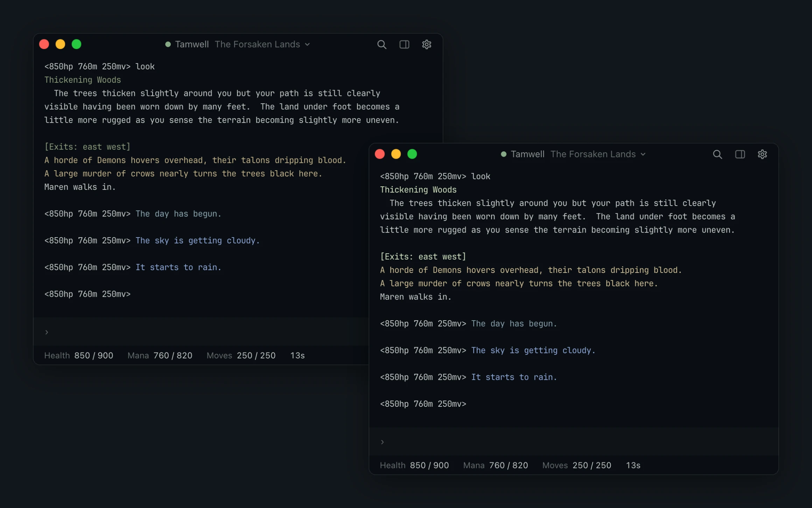Open settings gear in front window
Image resolution: width=812 pixels, height=508 pixels.
click(x=762, y=154)
